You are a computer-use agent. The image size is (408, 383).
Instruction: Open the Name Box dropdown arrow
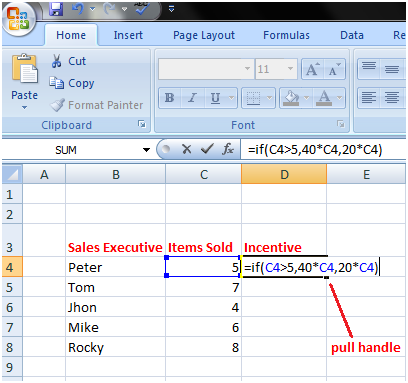[x=146, y=150]
